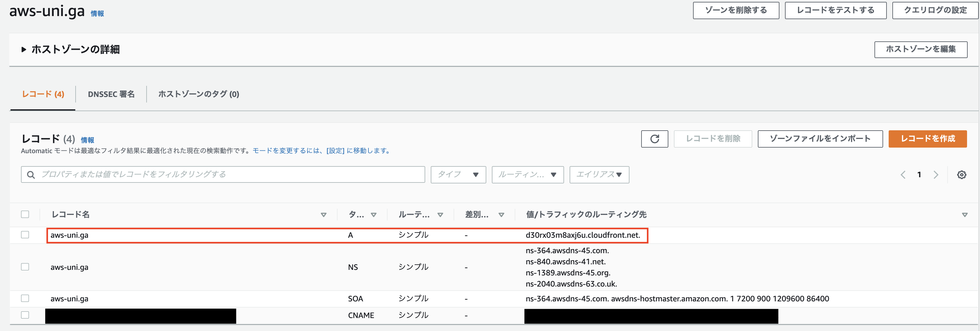The image size is (980, 331).
Task: Click aws-uni.ga name in A record row
Action: (x=69, y=235)
